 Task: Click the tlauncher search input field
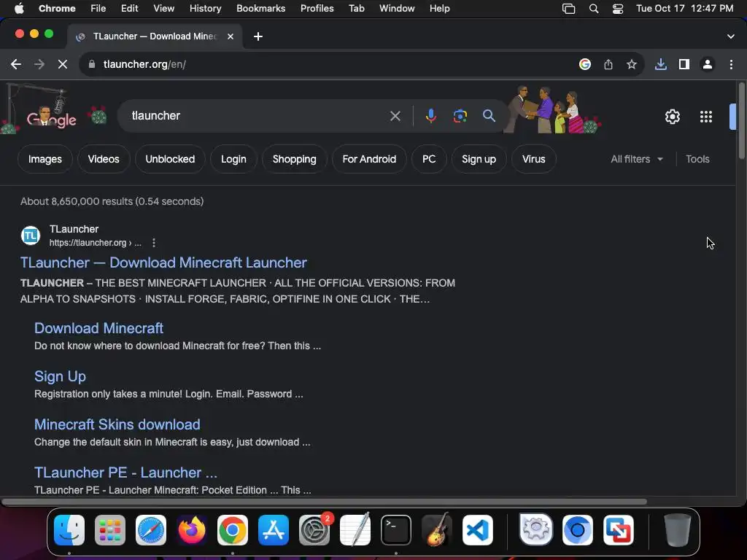258,116
